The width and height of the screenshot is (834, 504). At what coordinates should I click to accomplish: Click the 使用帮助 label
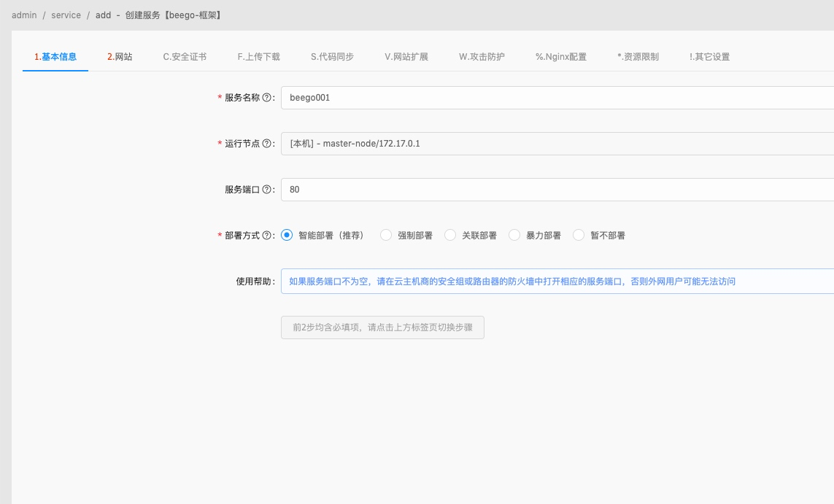pyautogui.click(x=254, y=282)
